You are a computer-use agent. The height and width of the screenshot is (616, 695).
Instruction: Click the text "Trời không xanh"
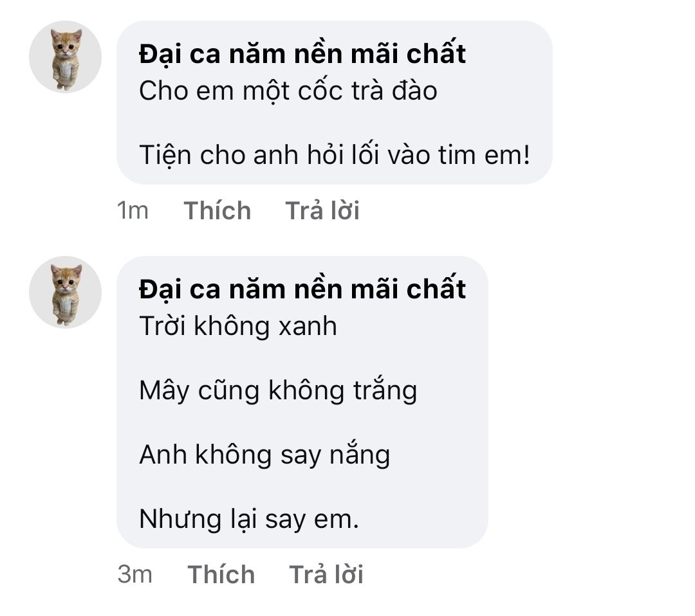tap(237, 327)
